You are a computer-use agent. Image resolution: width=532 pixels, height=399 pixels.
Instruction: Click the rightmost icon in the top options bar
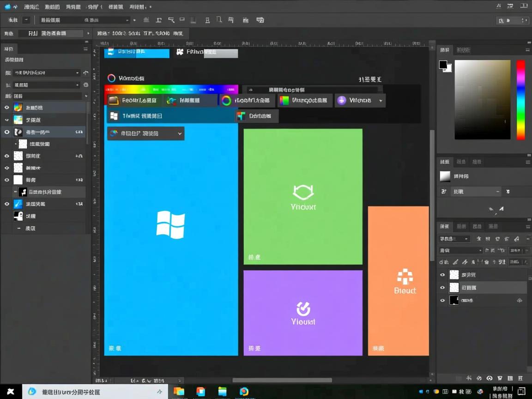pyautogui.click(x=260, y=20)
